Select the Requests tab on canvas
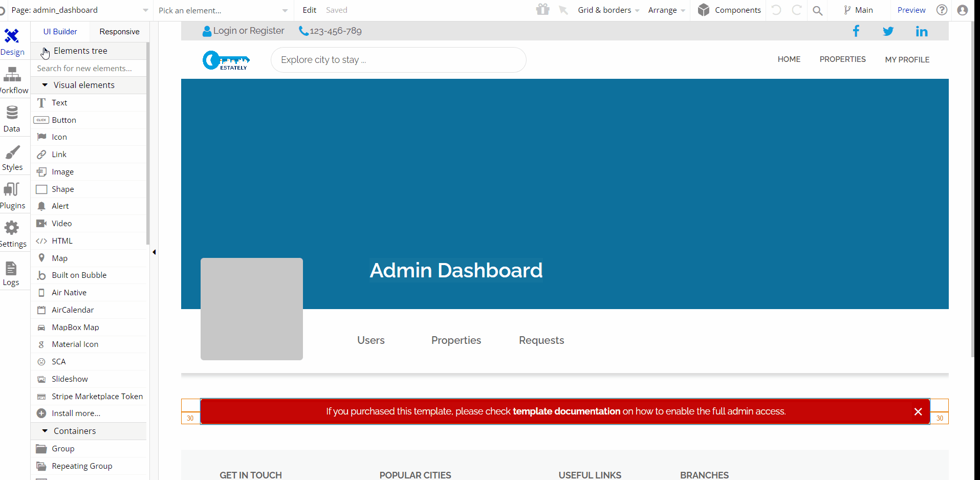Image resolution: width=980 pixels, height=480 pixels. tap(541, 340)
